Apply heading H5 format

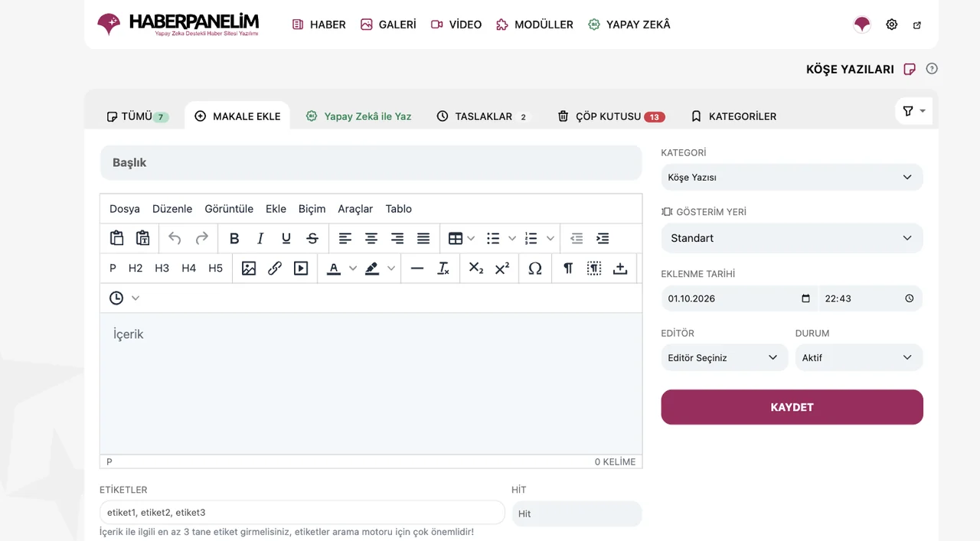click(215, 268)
